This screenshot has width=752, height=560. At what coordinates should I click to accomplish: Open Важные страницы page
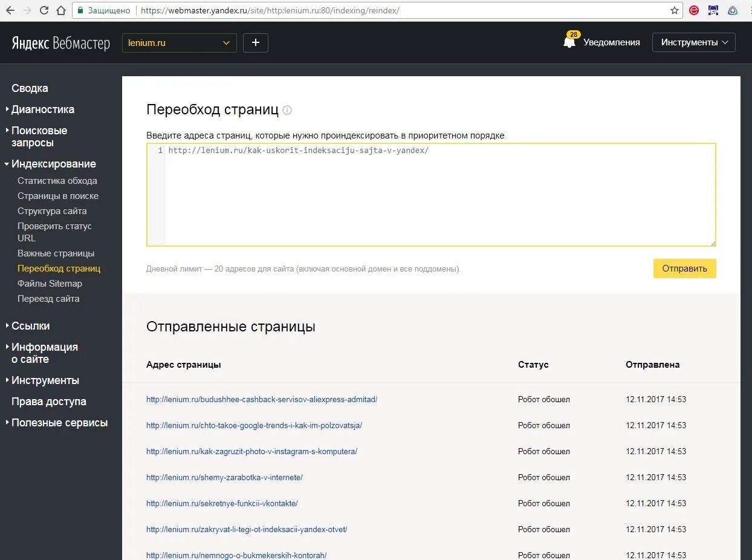[56, 253]
